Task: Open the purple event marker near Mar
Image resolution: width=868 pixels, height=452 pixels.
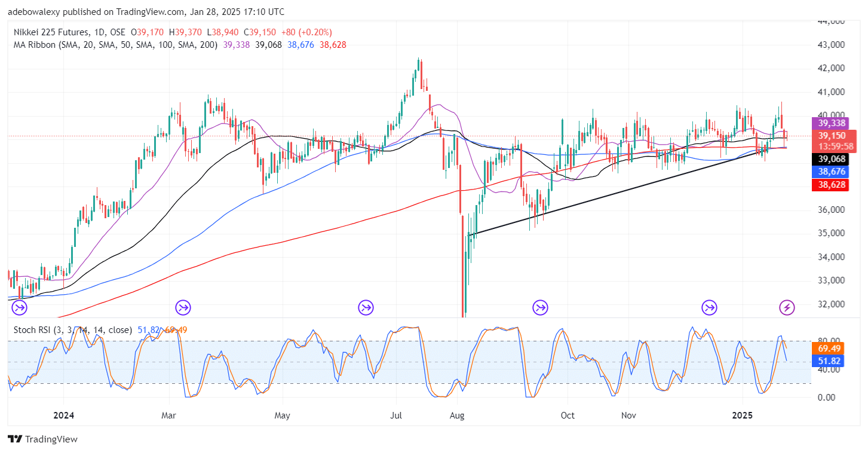Action: 183,308
